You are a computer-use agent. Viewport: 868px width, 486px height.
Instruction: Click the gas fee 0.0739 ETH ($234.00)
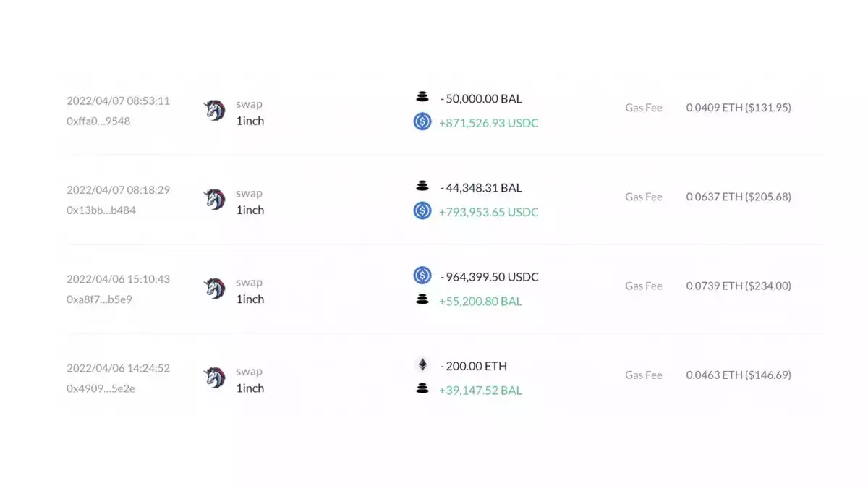pos(739,286)
